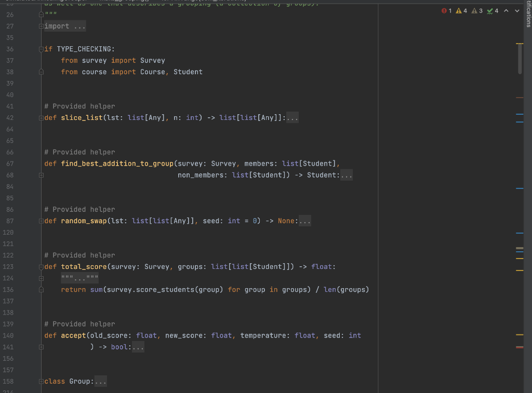The image size is (532, 393).
Task: Click the red error stripe marker
Action: pyautogui.click(x=520, y=347)
